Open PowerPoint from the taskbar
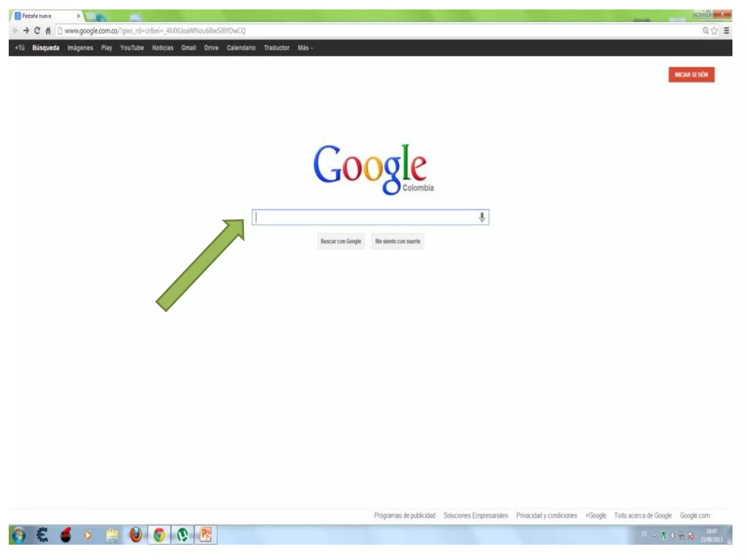Image resolution: width=747 pixels, height=560 pixels. click(206, 535)
